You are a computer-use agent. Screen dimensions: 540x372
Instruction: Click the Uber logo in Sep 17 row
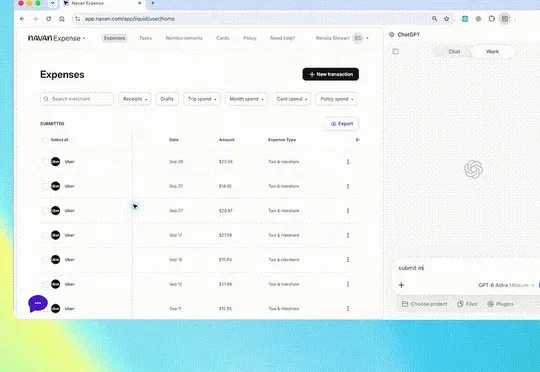click(55, 235)
